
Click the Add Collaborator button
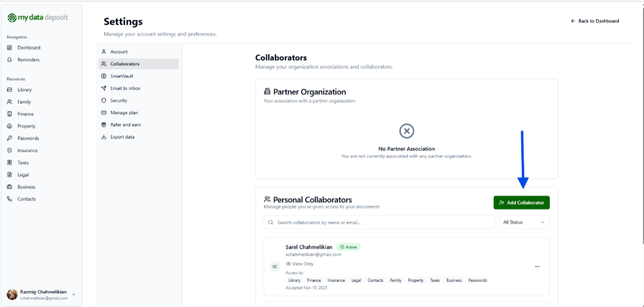tap(522, 203)
